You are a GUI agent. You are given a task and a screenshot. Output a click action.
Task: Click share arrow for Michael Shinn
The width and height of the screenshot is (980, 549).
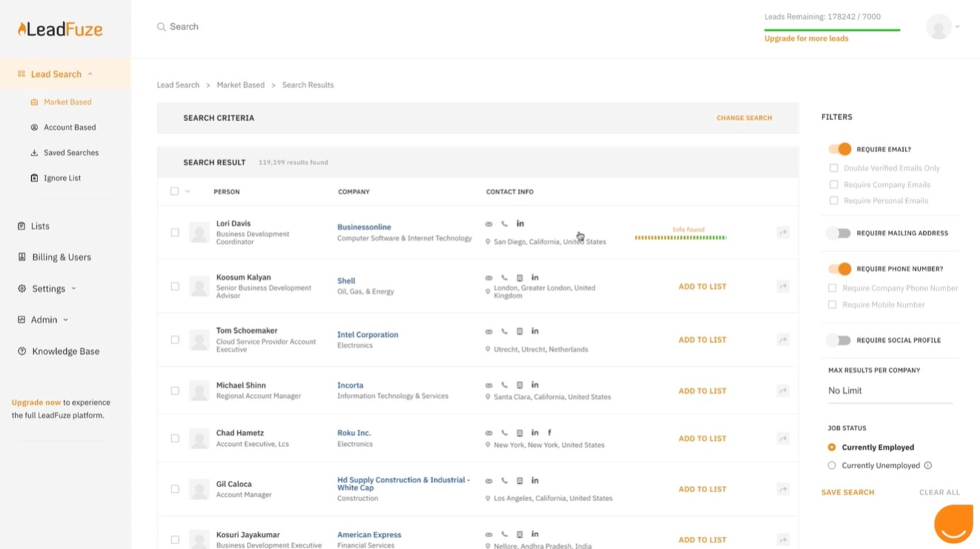783,390
